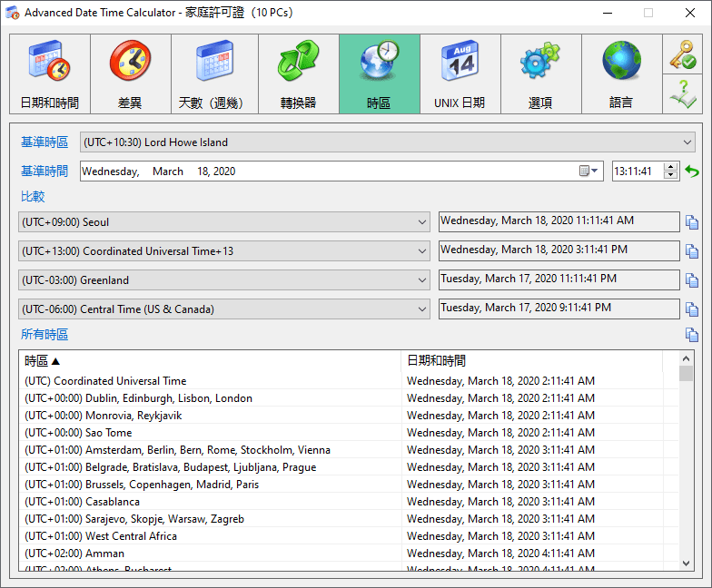Viewport: 712px width, 588px height.
Task: Click the time zone list scrollbar thumb
Action: tap(687, 374)
